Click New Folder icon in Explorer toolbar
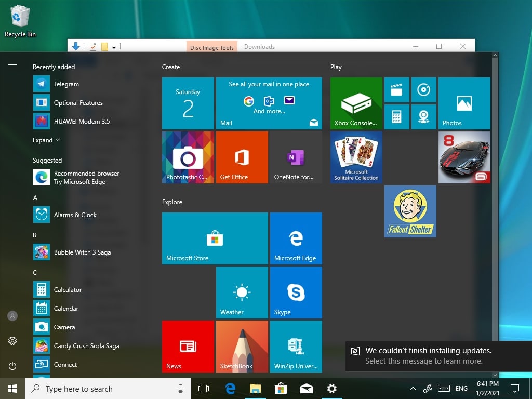The image size is (532, 399). pos(104,46)
